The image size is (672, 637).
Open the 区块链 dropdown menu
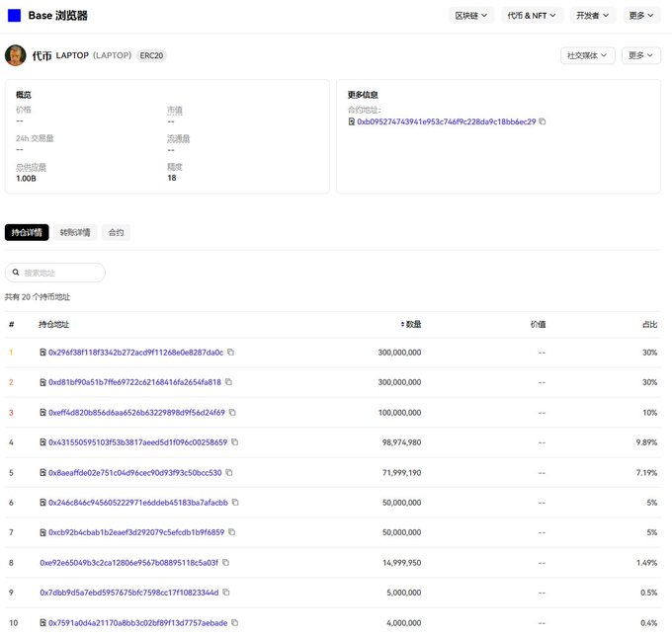(471, 16)
